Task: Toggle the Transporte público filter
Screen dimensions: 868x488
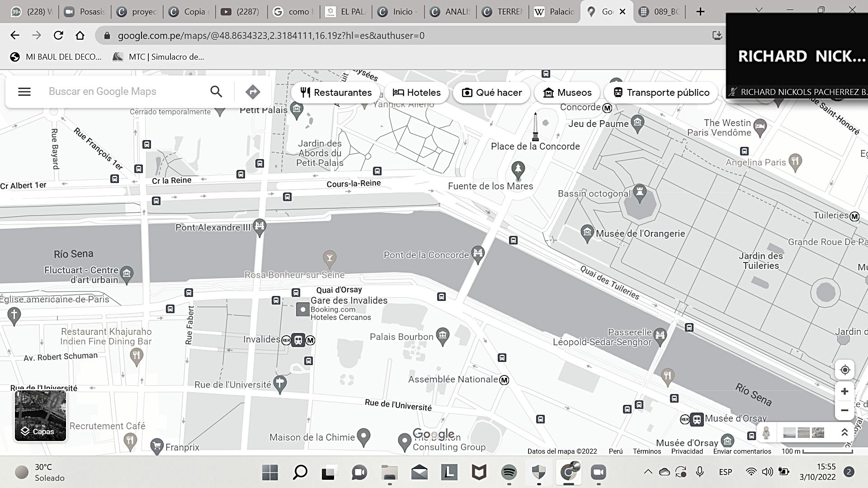Action: coord(661,93)
